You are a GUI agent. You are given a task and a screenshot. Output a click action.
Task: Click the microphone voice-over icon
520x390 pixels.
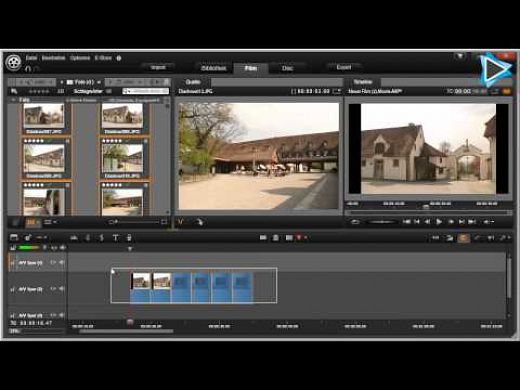tap(129, 238)
